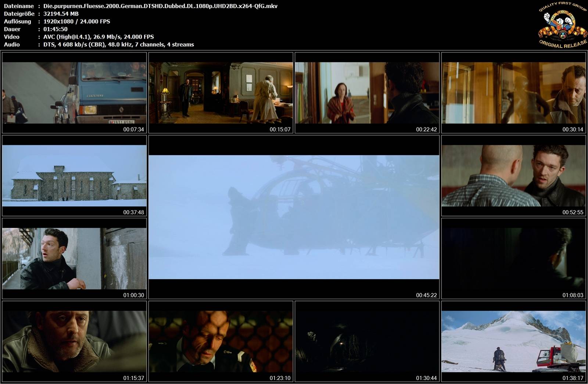Open the thumbnail stamped 01:15:37
588x384 pixels.
74,341
